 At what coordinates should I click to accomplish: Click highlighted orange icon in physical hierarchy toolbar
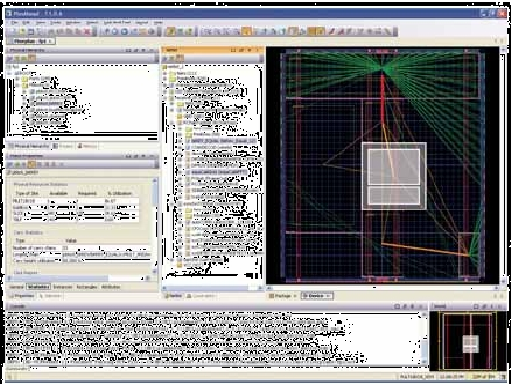[32, 58]
